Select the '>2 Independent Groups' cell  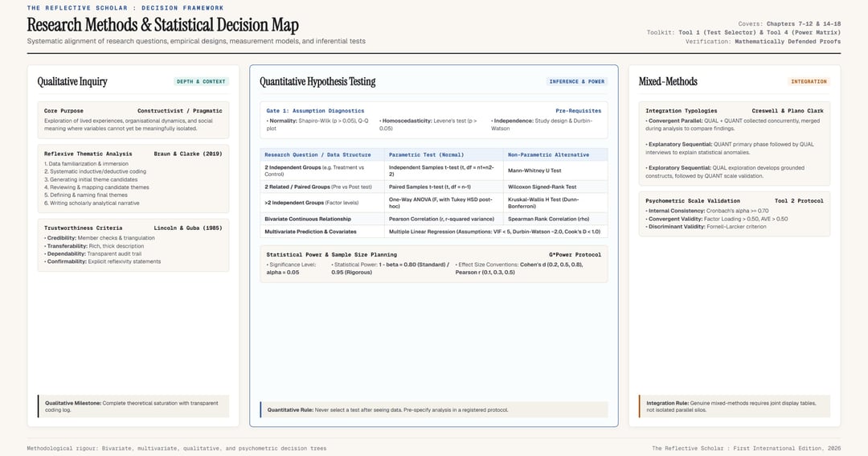pos(322,203)
